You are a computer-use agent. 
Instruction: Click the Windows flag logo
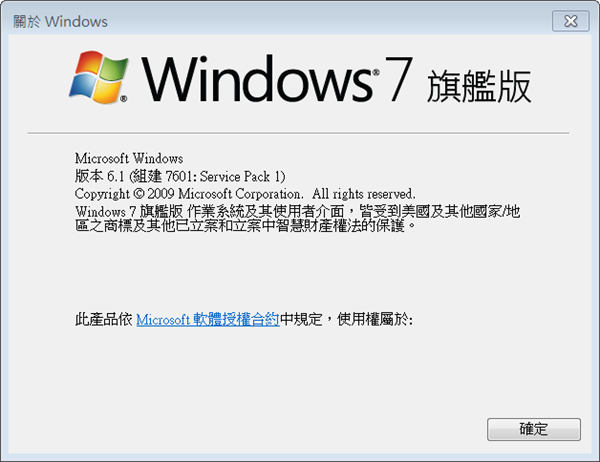(x=99, y=77)
